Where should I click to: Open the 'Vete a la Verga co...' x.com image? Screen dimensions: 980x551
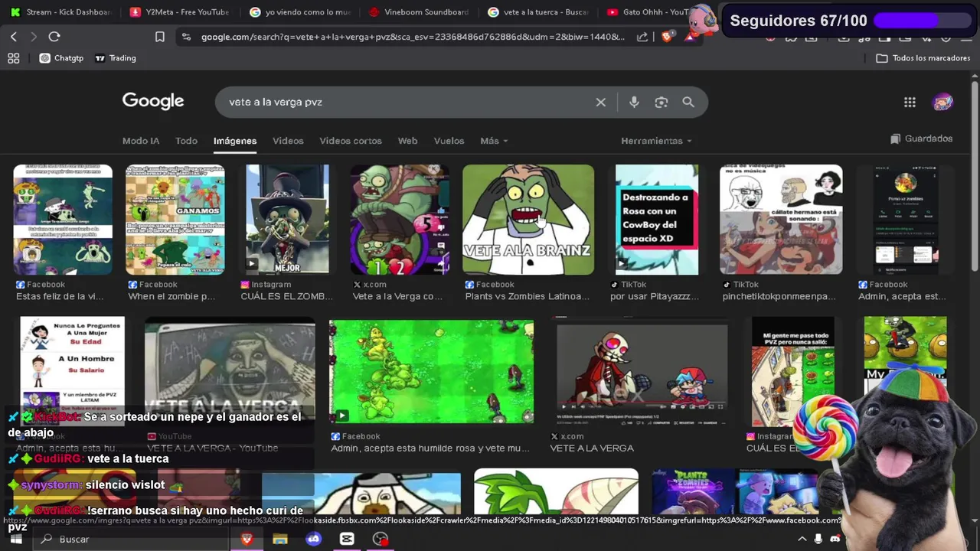400,220
